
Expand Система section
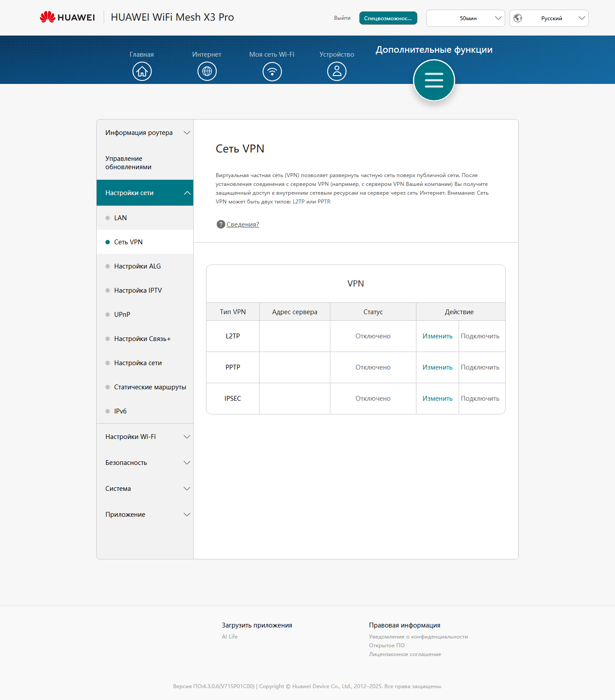145,489
